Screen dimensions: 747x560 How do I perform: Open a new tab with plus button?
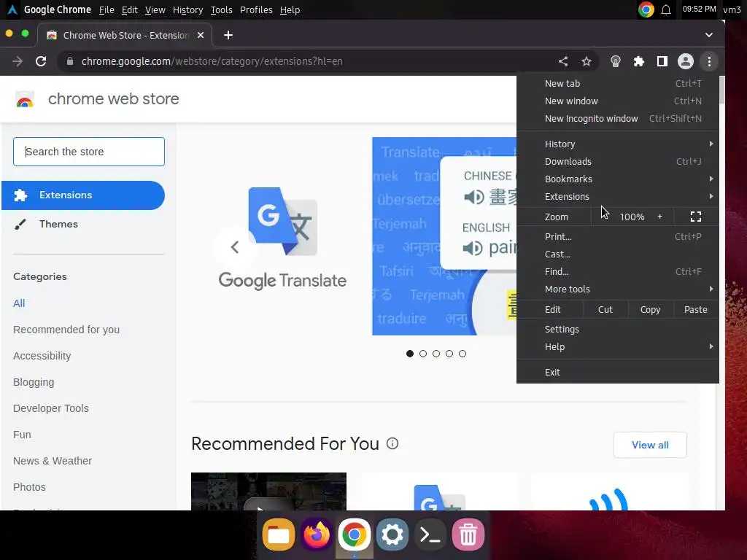click(228, 35)
